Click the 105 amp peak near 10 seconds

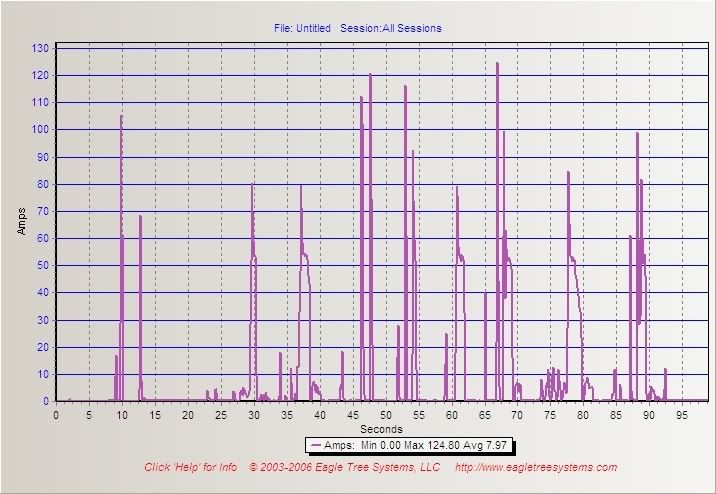pyautogui.click(x=121, y=116)
